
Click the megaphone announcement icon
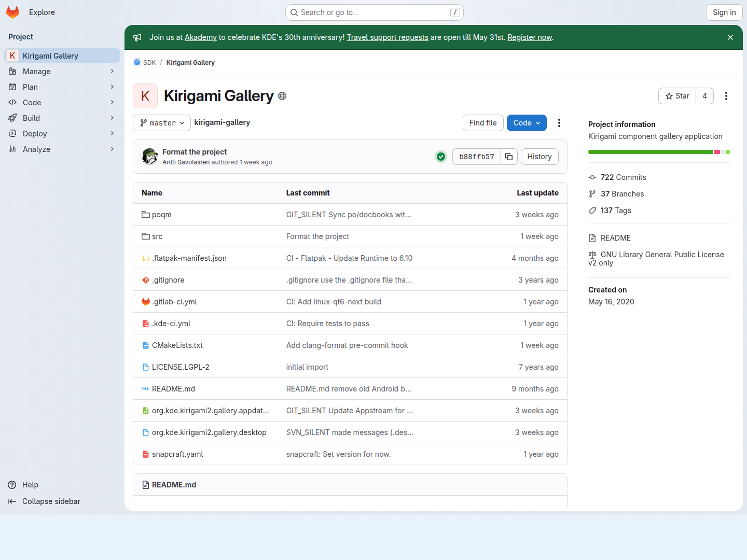137,37
